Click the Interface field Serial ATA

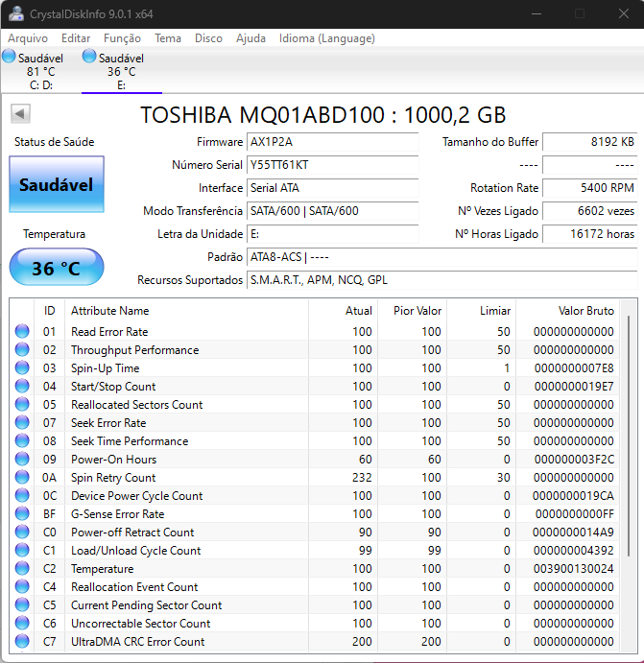coord(332,188)
